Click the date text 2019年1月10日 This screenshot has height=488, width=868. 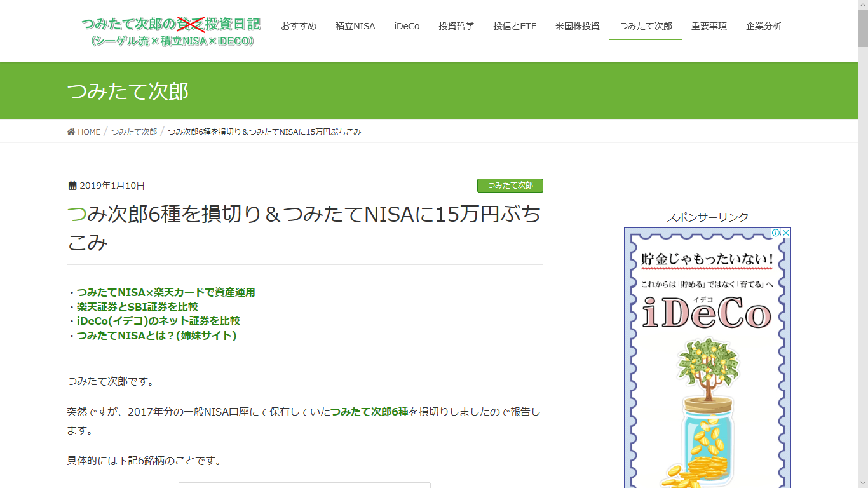click(112, 186)
